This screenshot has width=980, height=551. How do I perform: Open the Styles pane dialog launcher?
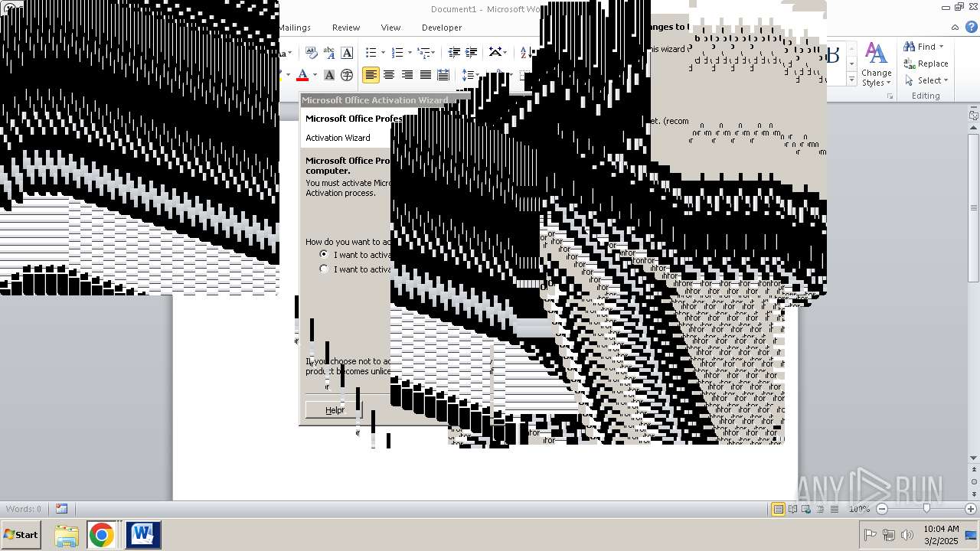pos(890,96)
